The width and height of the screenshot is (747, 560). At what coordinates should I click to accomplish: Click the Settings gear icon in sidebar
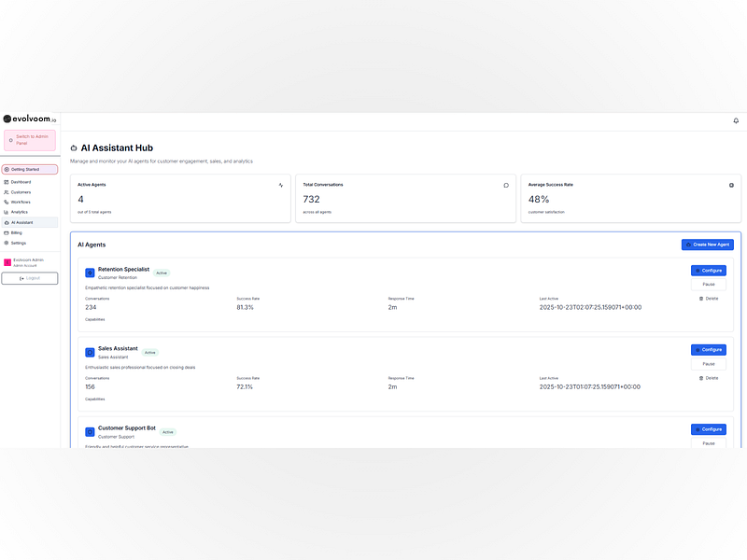click(7, 243)
